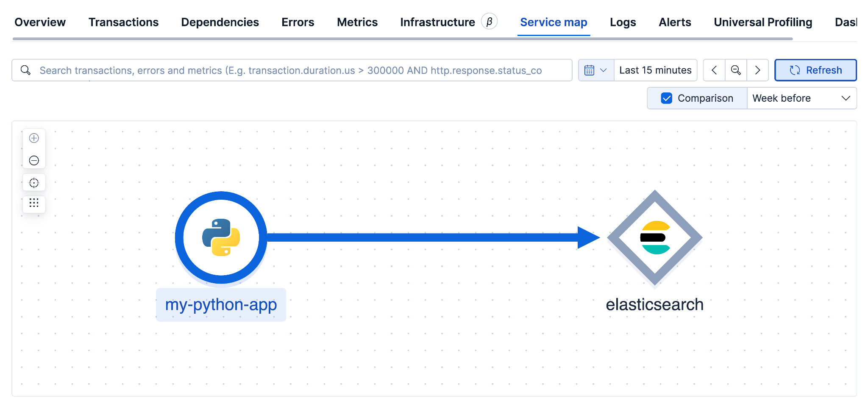The width and height of the screenshot is (868, 407).
Task: Open the Overview tab
Action: coord(40,22)
